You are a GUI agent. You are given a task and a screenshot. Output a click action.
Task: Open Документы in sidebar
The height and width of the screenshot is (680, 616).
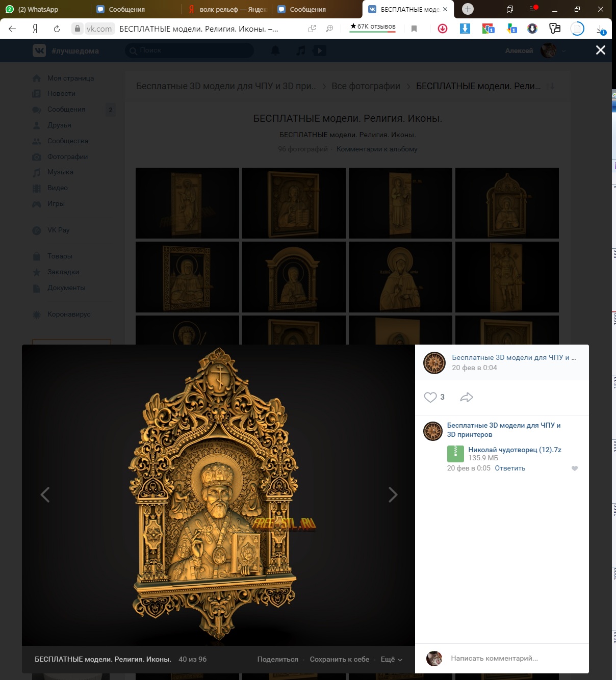pyautogui.click(x=66, y=287)
